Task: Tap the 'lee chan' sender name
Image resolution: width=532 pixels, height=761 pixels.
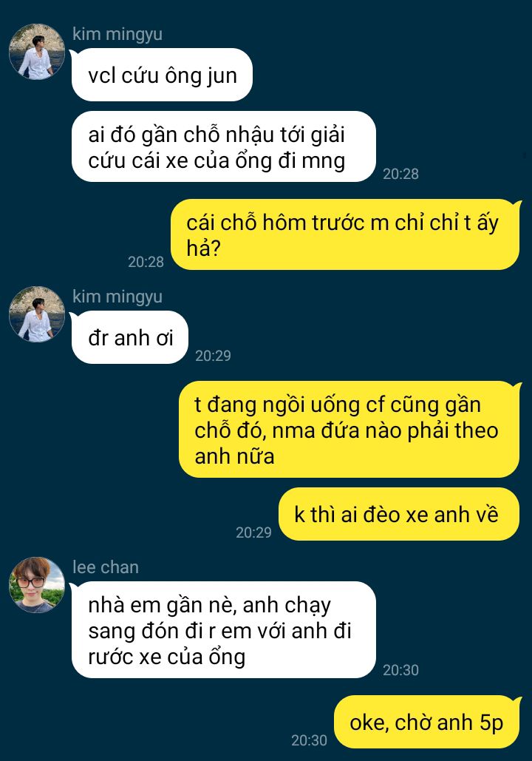Action: coord(106,567)
